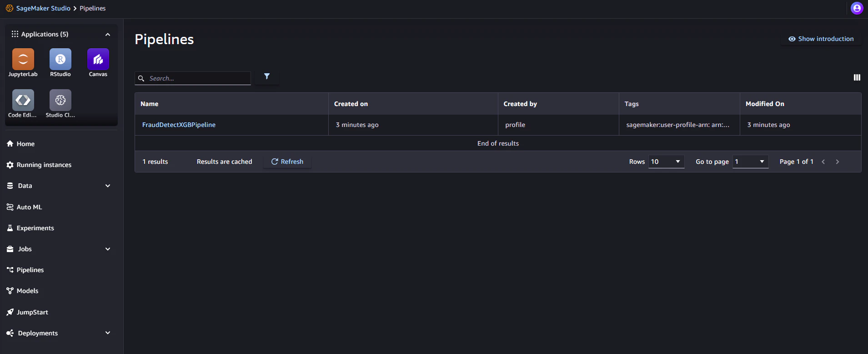
Task: Open the RStudio application
Action: pyautogui.click(x=60, y=62)
